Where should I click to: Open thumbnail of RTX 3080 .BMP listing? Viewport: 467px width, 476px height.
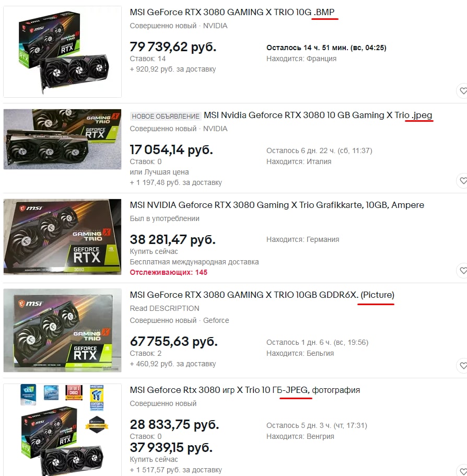(x=63, y=52)
